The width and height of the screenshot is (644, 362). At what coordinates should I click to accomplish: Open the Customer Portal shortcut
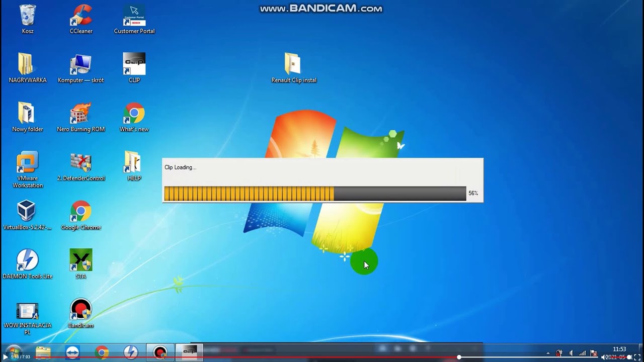[x=134, y=19]
